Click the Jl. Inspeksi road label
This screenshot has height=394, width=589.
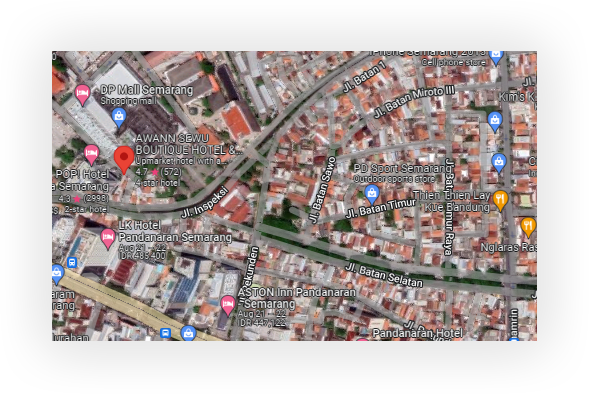pos(205,202)
